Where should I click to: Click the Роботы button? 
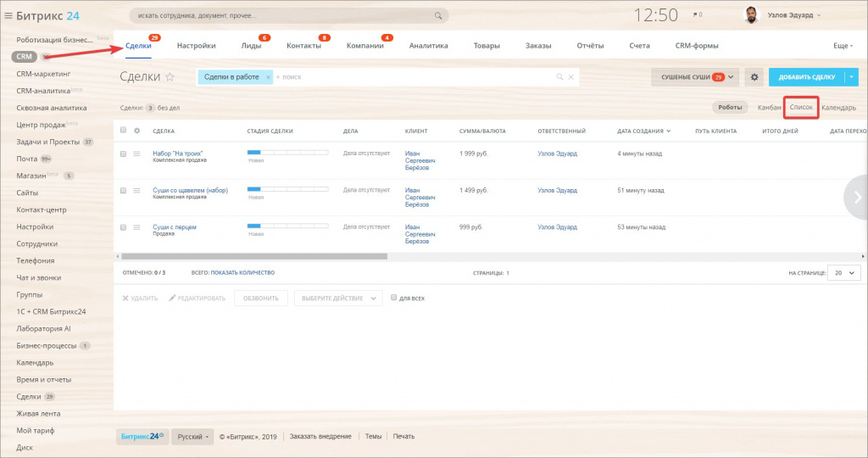point(730,108)
